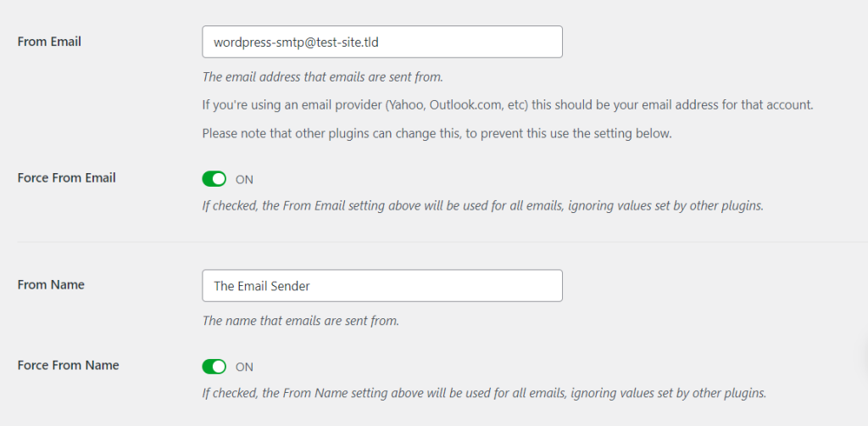Click the ON label beside Force From Name

tap(244, 367)
